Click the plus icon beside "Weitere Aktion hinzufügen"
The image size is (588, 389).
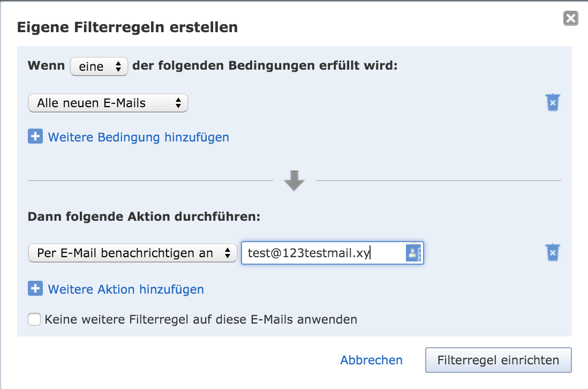click(35, 289)
